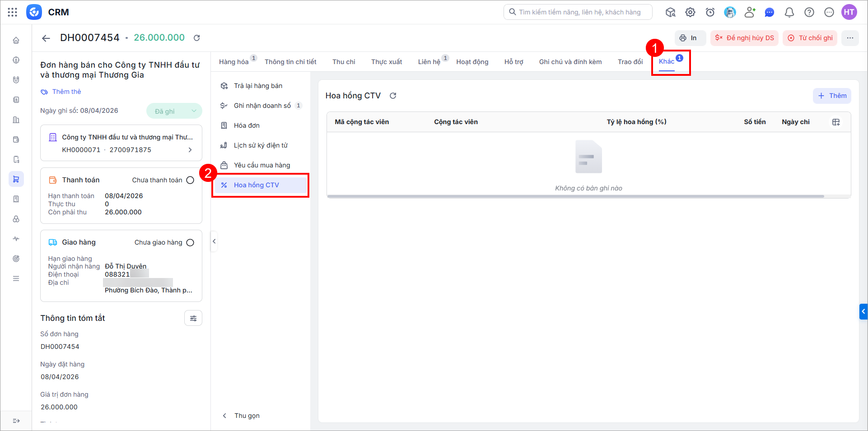868x431 pixels.
Task: Select Ghi nhận doanh số menu item
Action: (262, 106)
